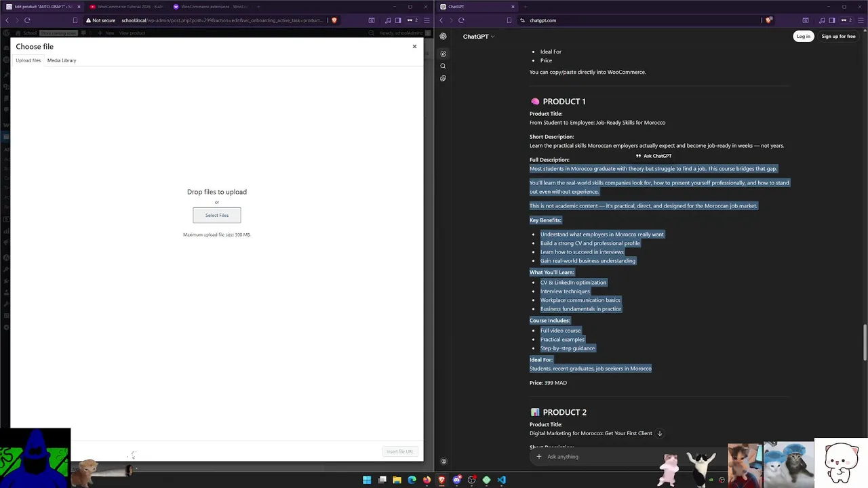Click 'CV & LinkedIn optimization' bullet
This screenshot has height=488, width=868.
573,283
